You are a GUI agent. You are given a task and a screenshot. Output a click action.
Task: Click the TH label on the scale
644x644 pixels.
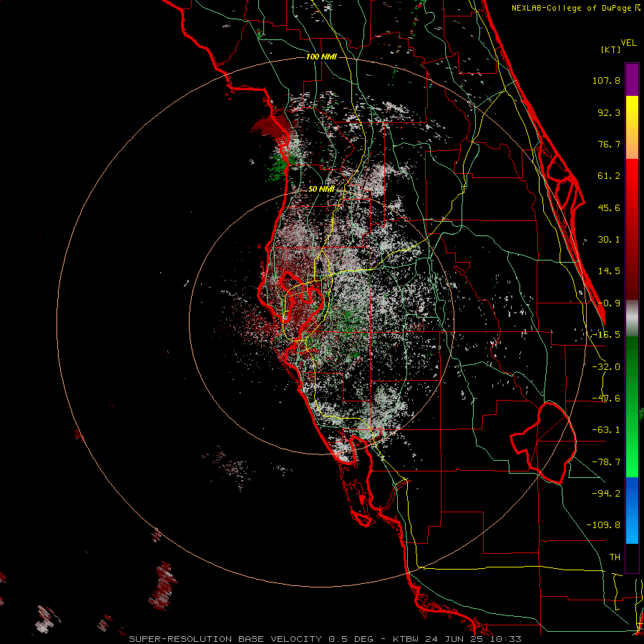point(615,557)
